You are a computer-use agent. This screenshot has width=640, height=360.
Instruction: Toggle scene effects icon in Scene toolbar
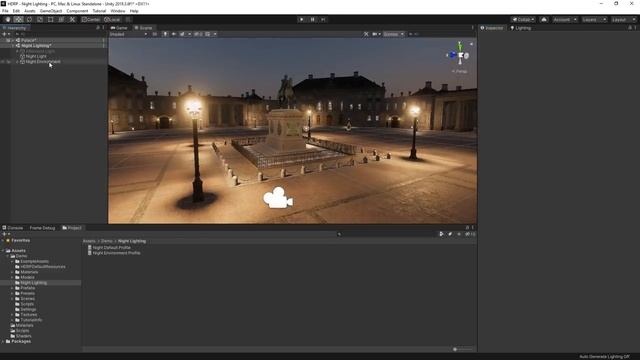pos(182,34)
